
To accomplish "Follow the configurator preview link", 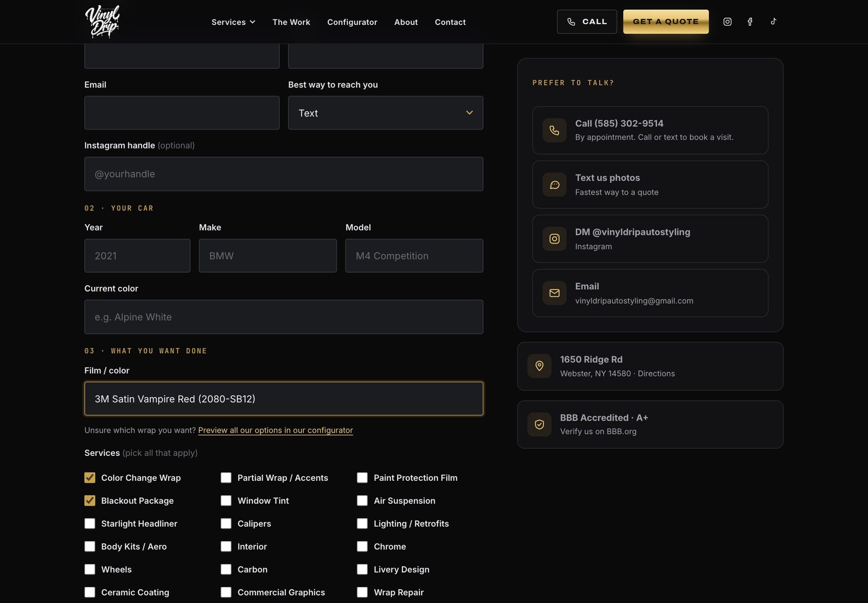I will (276, 430).
